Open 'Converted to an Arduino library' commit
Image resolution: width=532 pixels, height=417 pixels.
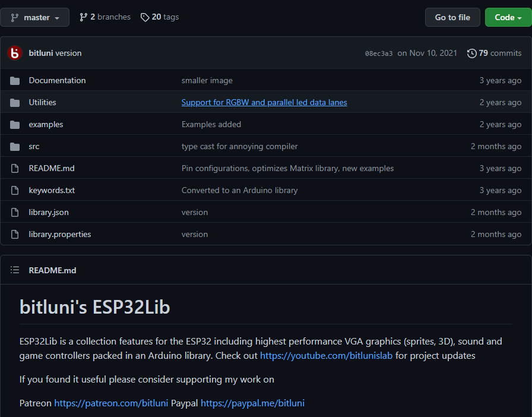239,191
